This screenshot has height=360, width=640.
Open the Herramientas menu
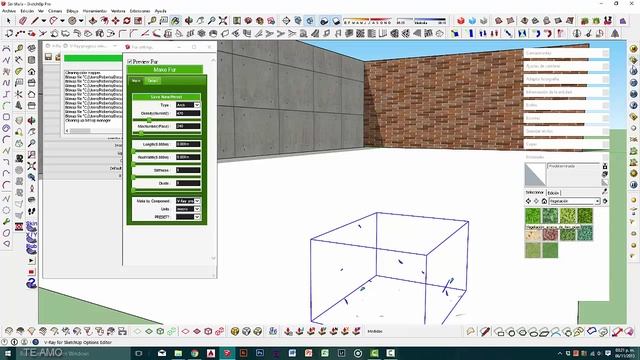pyautogui.click(x=95, y=11)
